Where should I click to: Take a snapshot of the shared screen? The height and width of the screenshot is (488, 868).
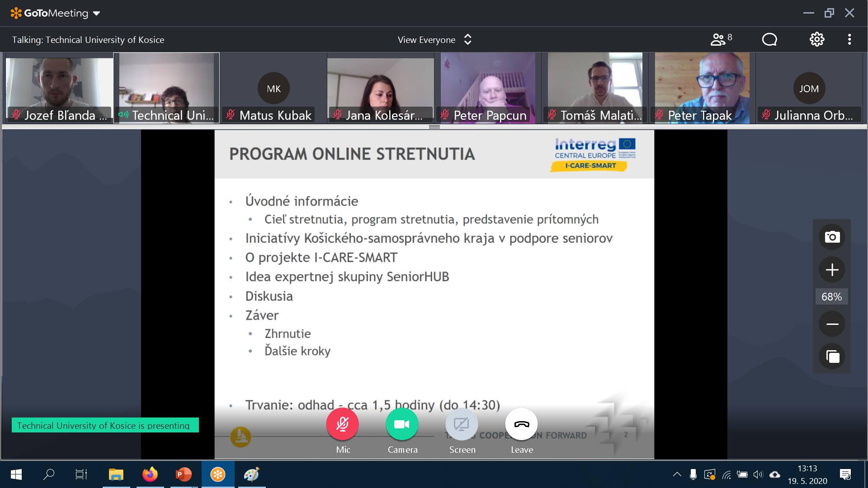(x=831, y=236)
